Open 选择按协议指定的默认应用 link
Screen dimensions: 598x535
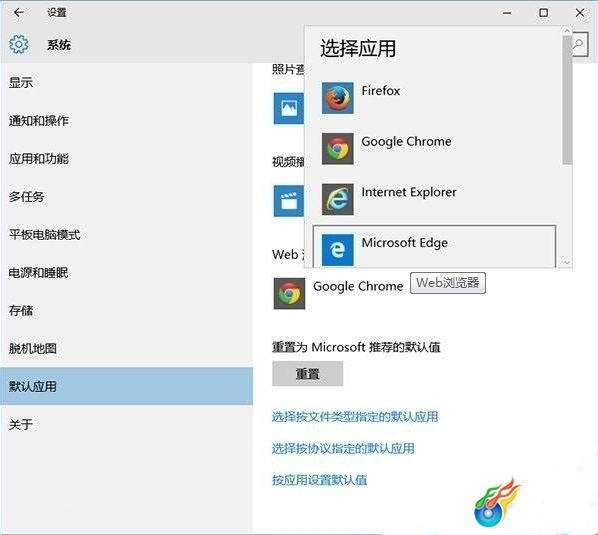coord(343,448)
